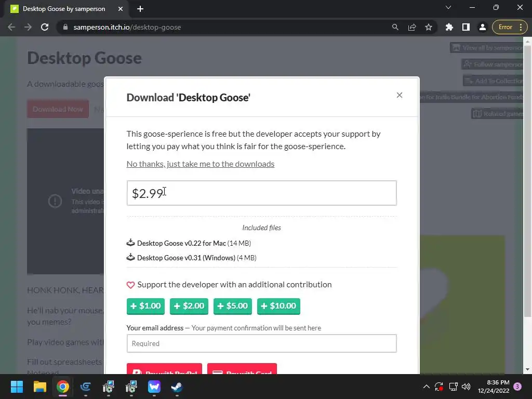Reload the current page
Viewport: 532px width, 399px height.
[45, 27]
